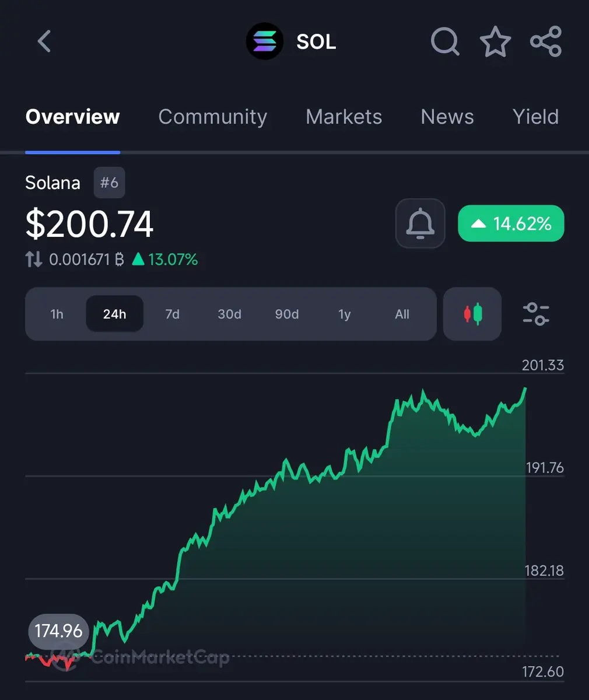Tap the 0.001671 BTC price
Screen dimensions: 589x700
pos(86,259)
